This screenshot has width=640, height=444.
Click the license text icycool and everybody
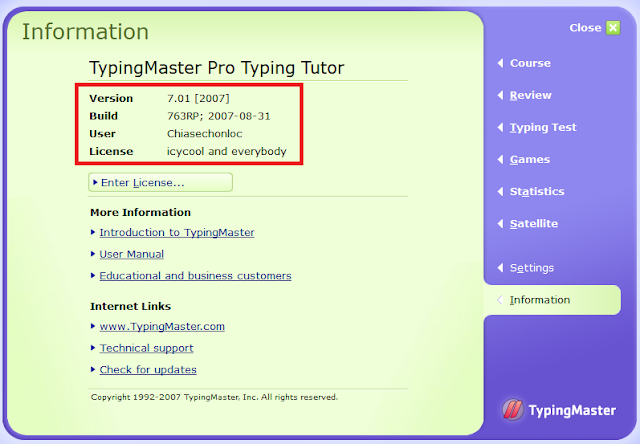tap(227, 151)
